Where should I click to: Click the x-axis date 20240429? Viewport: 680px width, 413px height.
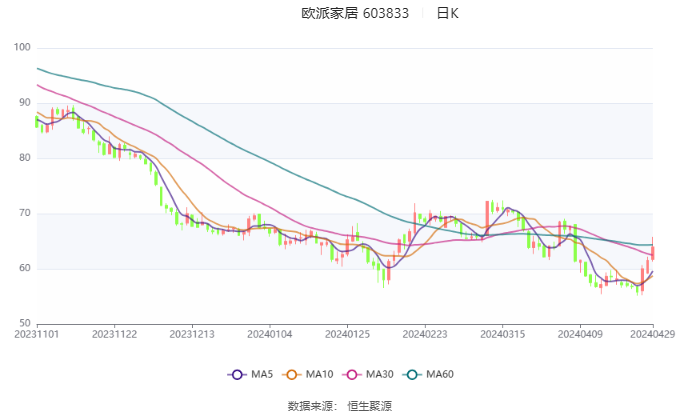point(653,334)
